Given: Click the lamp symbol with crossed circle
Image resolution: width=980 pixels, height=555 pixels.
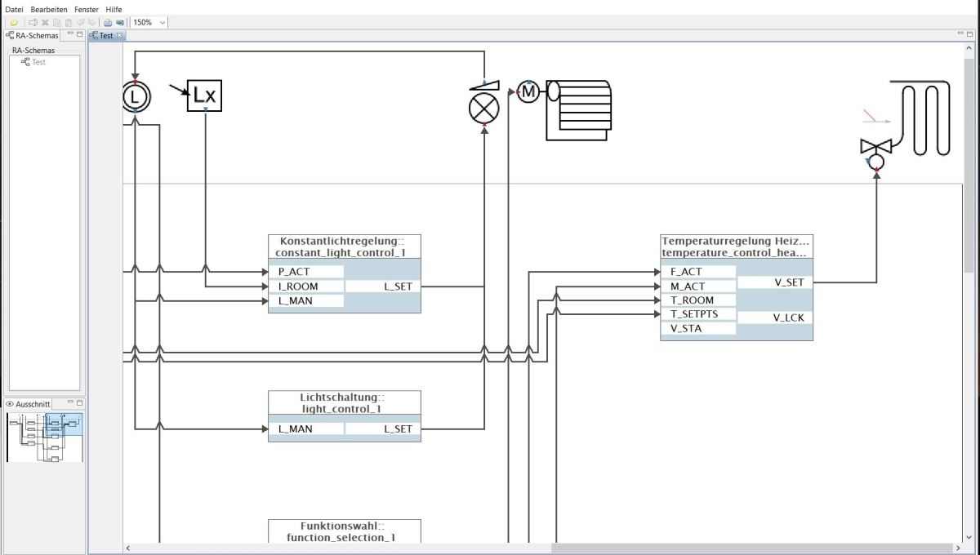Looking at the screenshot, I should 483,107.
